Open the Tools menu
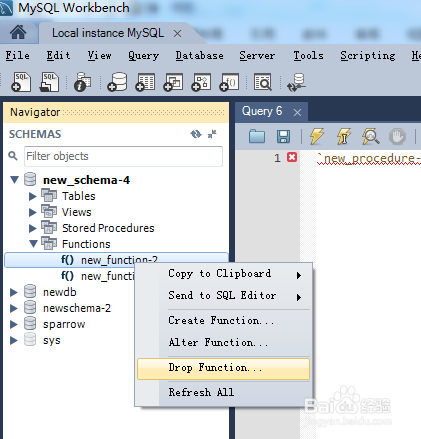The width and height of the screenshot is (421, 439). pos(308,55)
